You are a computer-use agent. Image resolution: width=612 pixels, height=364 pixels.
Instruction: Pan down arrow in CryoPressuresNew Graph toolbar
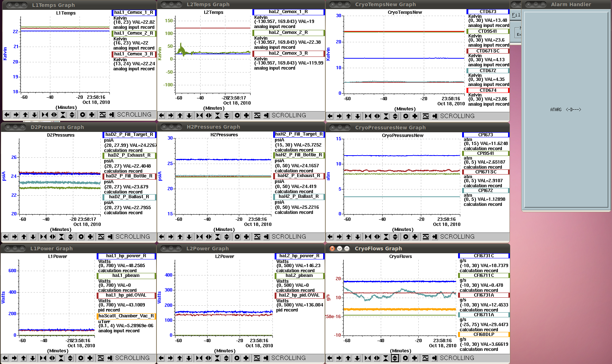click(357, 237)
